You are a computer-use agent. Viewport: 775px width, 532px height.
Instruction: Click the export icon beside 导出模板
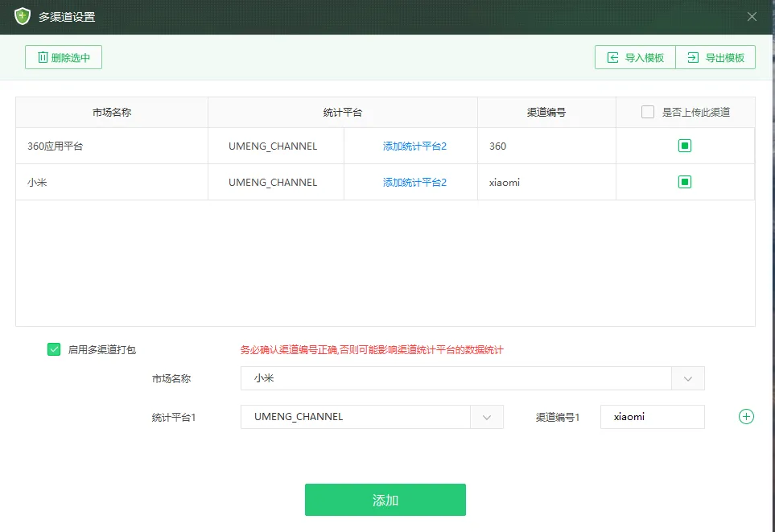(x=693, y=56)
